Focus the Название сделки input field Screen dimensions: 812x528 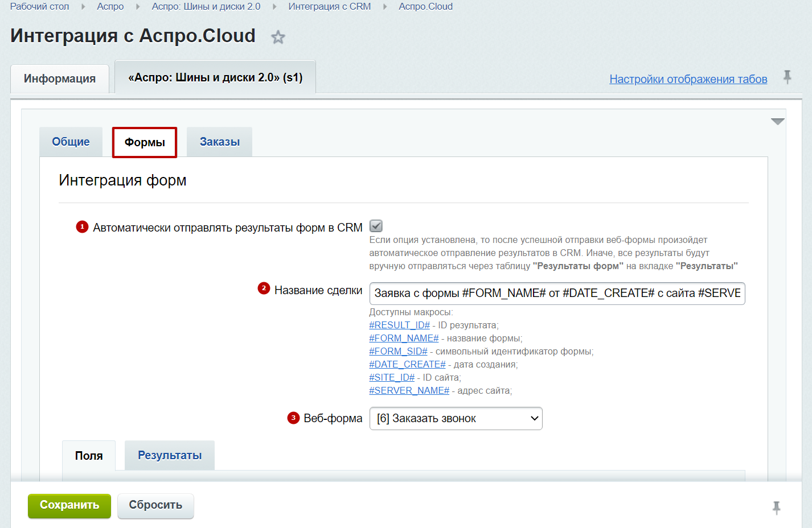pos(557,294)
